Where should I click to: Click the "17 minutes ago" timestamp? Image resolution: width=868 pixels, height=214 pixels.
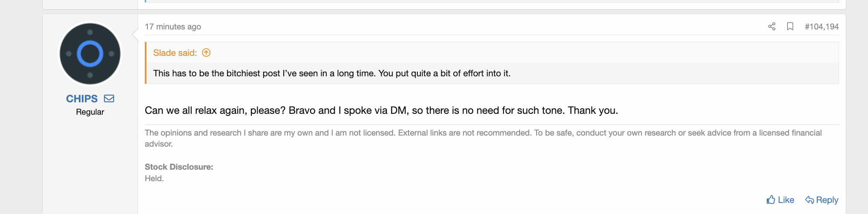click(x=173, y=26)
